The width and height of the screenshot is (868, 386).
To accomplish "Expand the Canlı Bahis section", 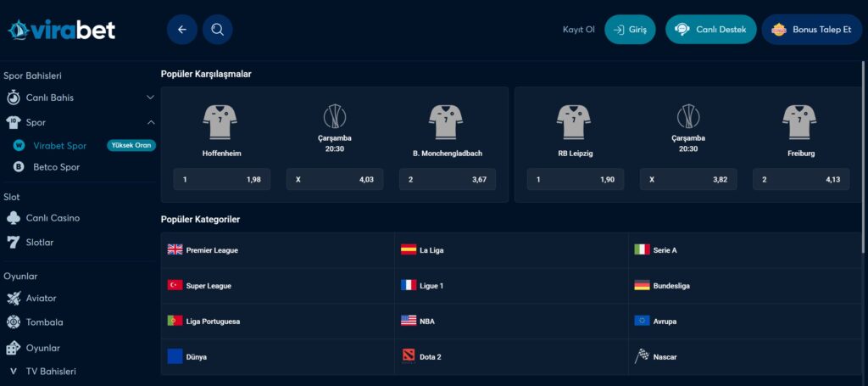I will pos(150,98).
